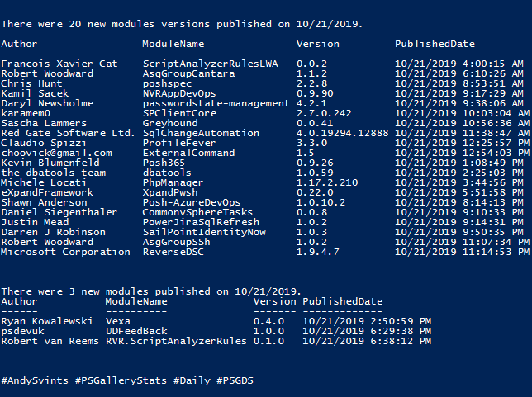The width and height of the screenshot is (532, 397).
Task: Click the PublishedDate header in first table
Action: tap(435, 44)
